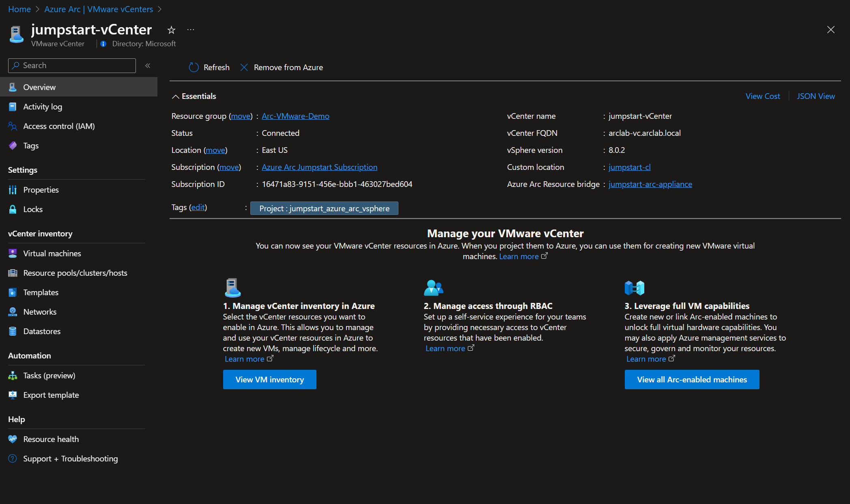Screen dimensions: 850x504
Task: Click the Activity log icon
Action: click(x=13, y=107)
